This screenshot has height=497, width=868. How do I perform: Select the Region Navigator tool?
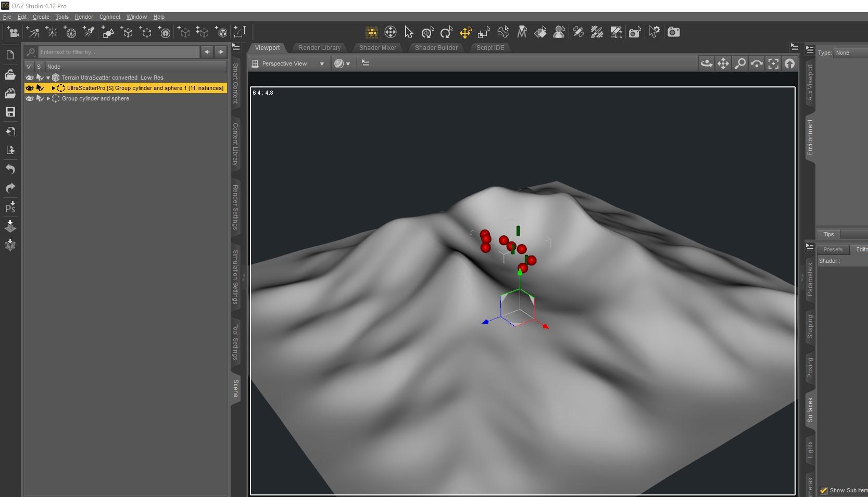[x=559, y=32]
